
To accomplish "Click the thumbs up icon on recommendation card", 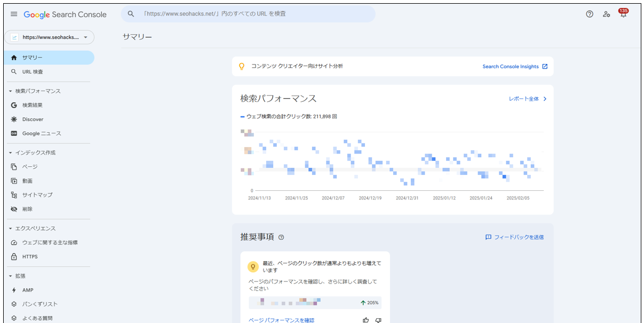I will (366, 320).
